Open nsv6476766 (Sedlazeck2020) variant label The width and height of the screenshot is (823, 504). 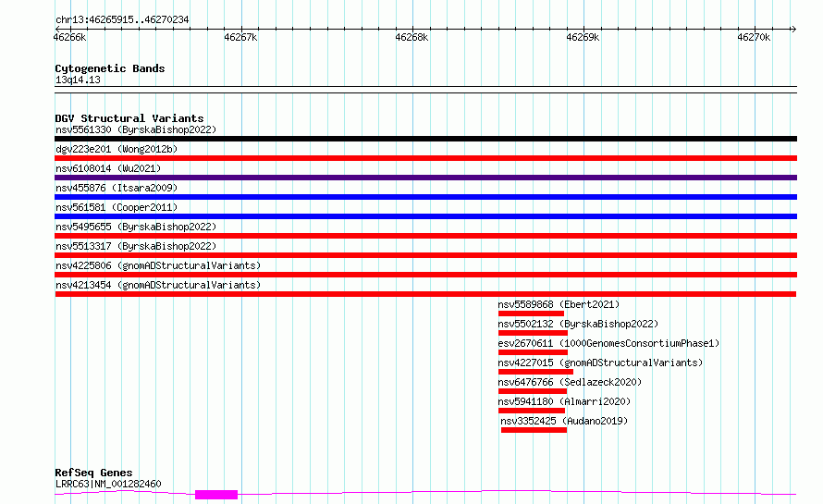click(570, 382)
